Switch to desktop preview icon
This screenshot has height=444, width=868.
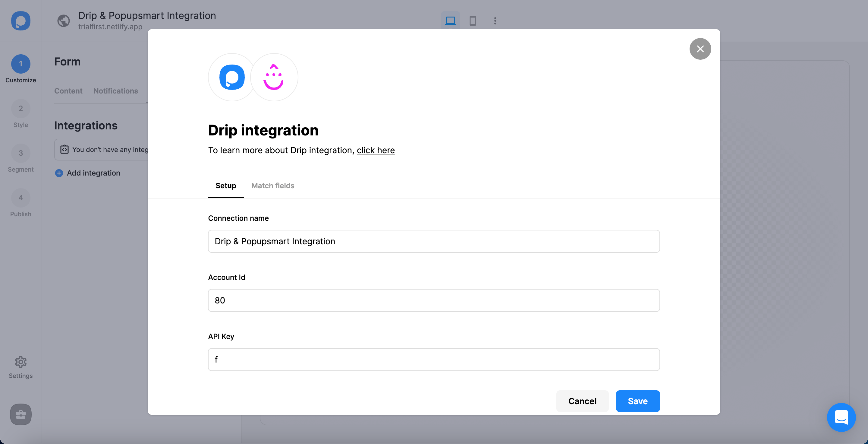point(450,21)
